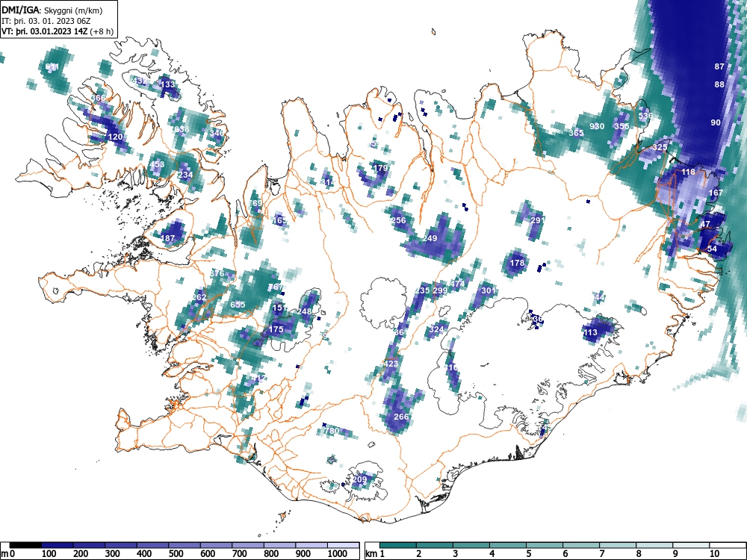Pick the dark blue swatch between 100 and 200 m

point(58,545)
